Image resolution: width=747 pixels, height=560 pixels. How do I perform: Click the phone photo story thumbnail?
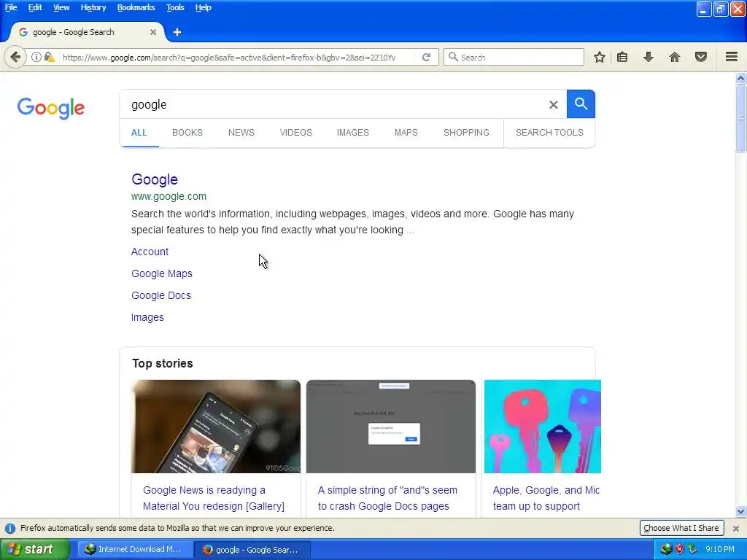[216, 426]
